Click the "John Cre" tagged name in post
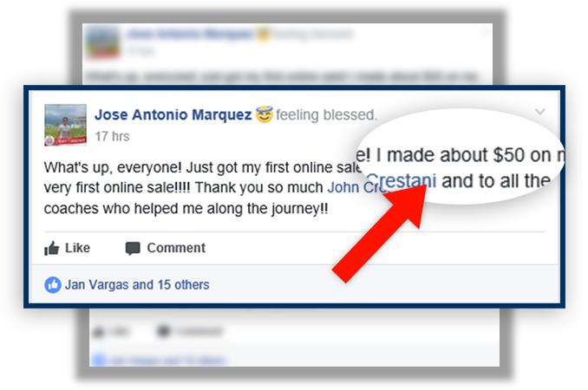The height and width of the screenshot is (390, 588). [x=355, y=187]
